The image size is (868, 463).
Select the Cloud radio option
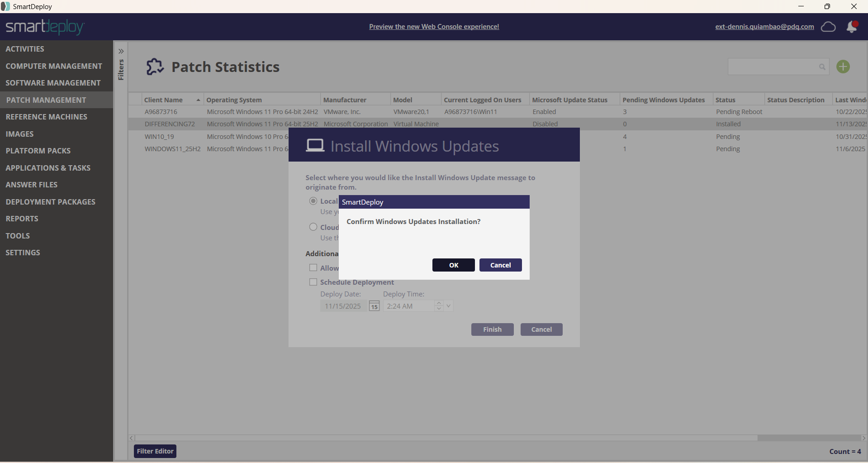[313, 227]
